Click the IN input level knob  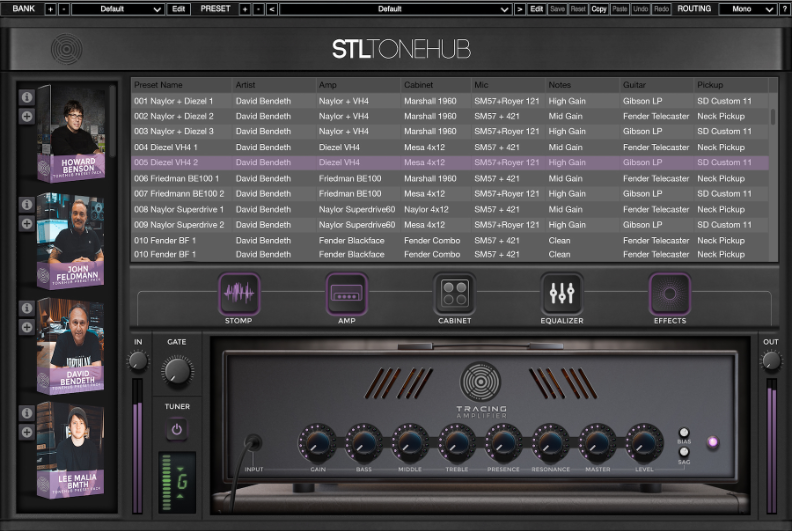137,361
